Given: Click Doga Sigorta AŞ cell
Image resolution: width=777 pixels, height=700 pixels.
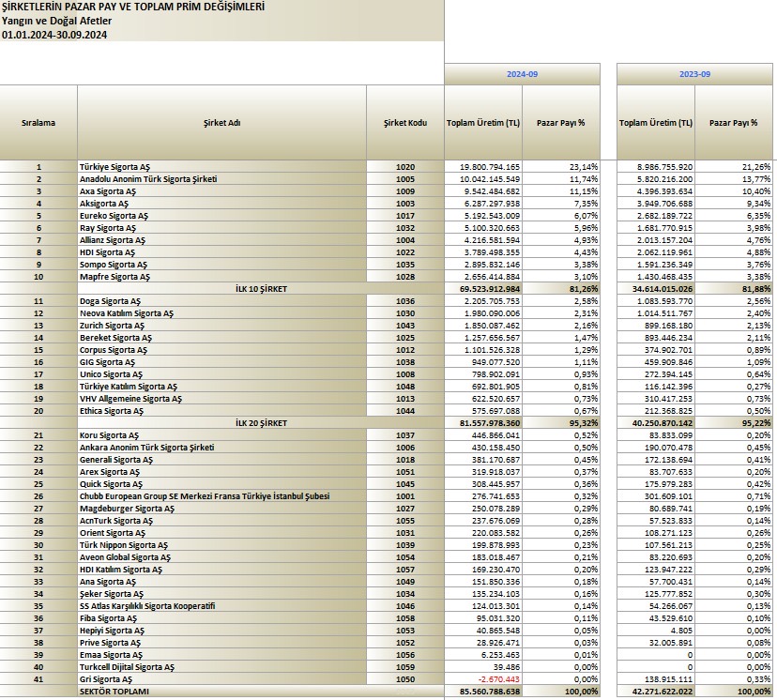Looking at the screenshot, I should click(221, 301).
